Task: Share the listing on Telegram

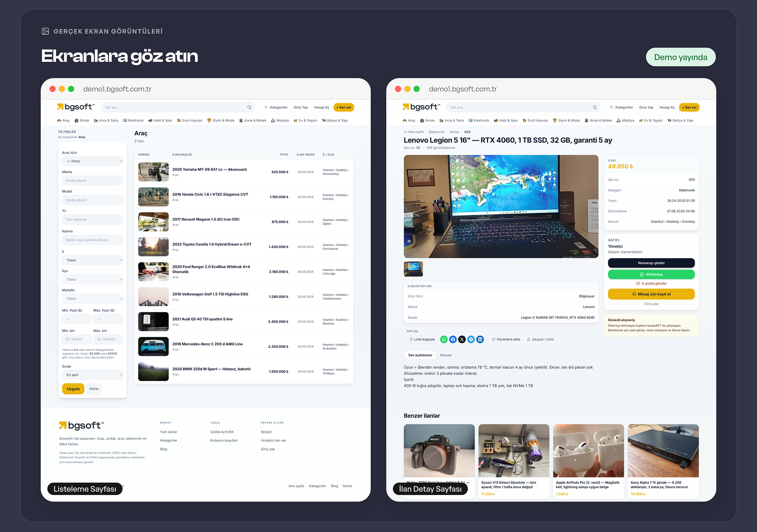Action: point(471,339)
